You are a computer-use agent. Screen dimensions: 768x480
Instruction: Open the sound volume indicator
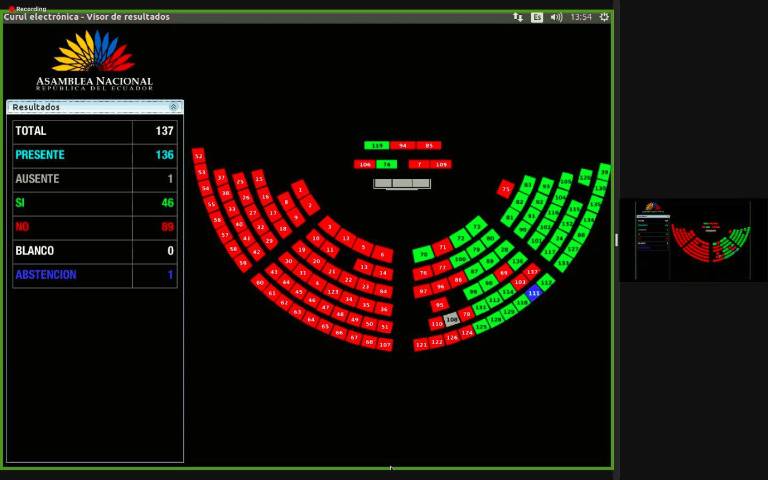[556, 17]
